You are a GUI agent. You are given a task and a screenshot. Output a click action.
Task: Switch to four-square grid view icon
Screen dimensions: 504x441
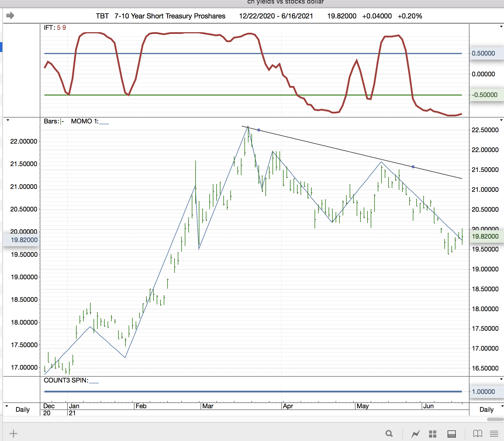[433, 434]
